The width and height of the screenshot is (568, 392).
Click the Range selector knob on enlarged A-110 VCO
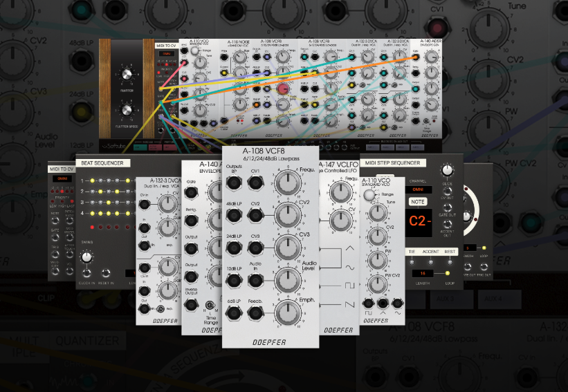pos(369,195)
